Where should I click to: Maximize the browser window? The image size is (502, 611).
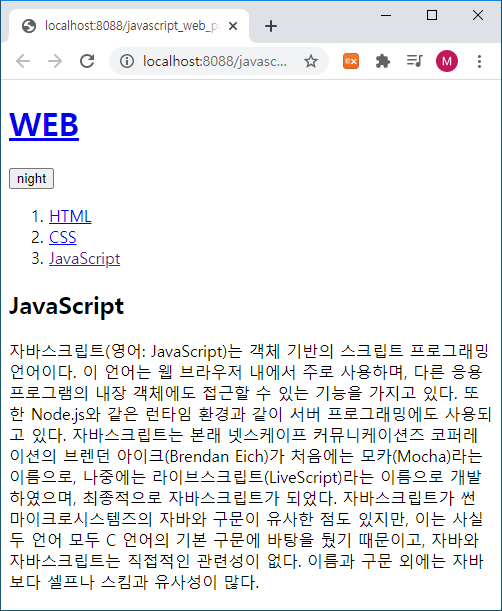click(432, 15)
